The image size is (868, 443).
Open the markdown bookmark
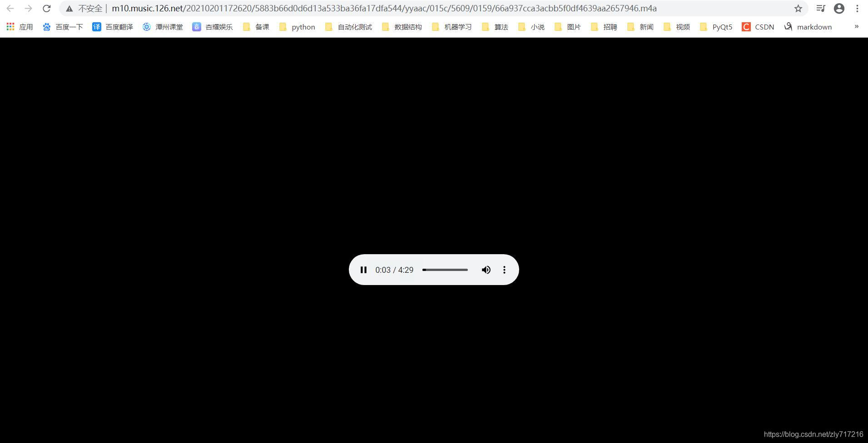808,27
